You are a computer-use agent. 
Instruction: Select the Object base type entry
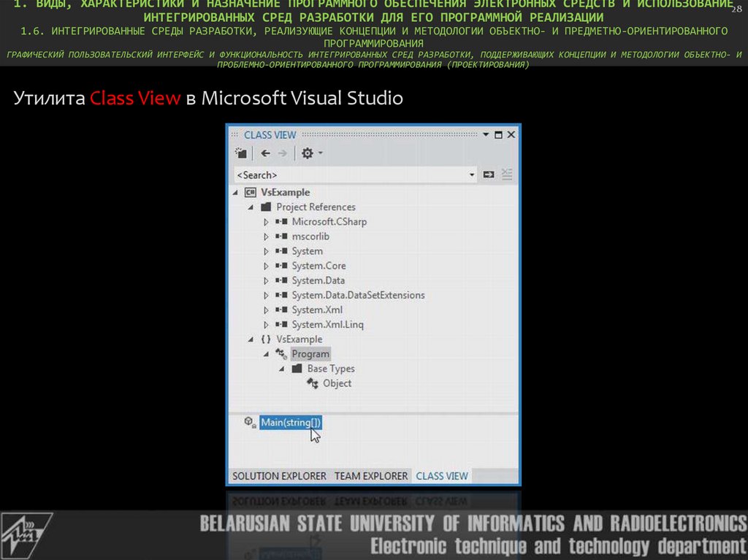click(337, 383)
